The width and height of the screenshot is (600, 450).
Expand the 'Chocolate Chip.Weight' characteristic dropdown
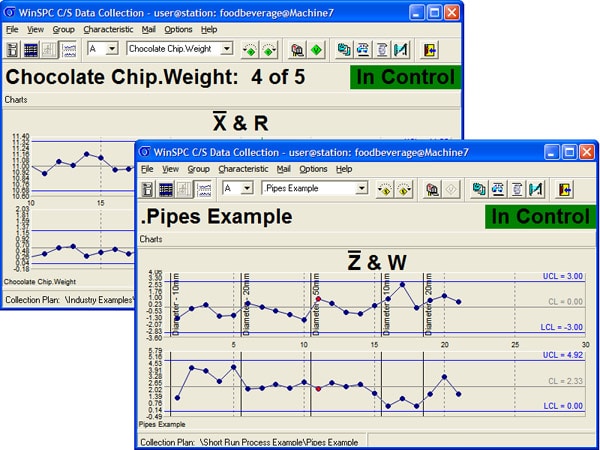pos(227,48)
